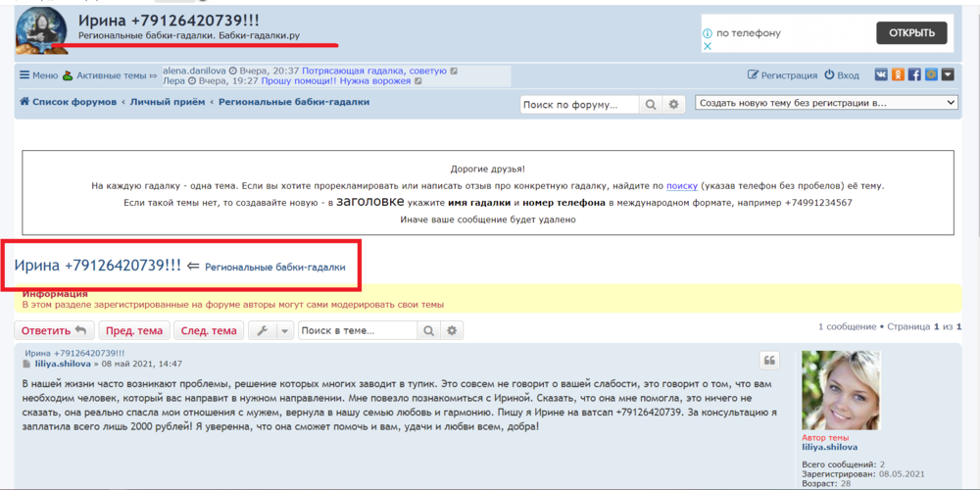
Task: Click the quote icon on the post
Action: click(769, 362)
